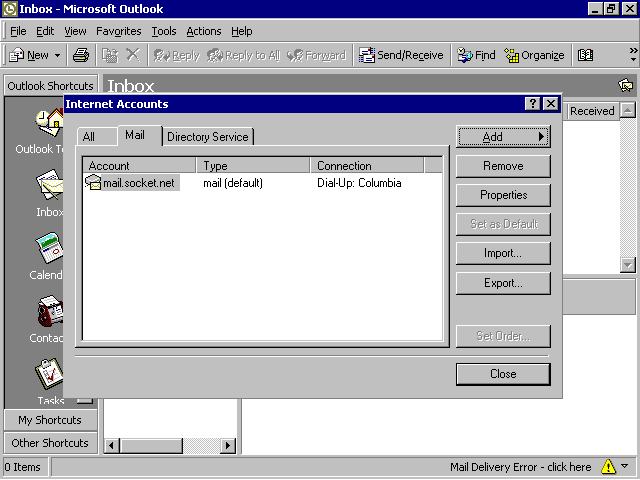This screenshot has height=480, width=640.
Task: Click the Account column header
Action: click(139, 166)
